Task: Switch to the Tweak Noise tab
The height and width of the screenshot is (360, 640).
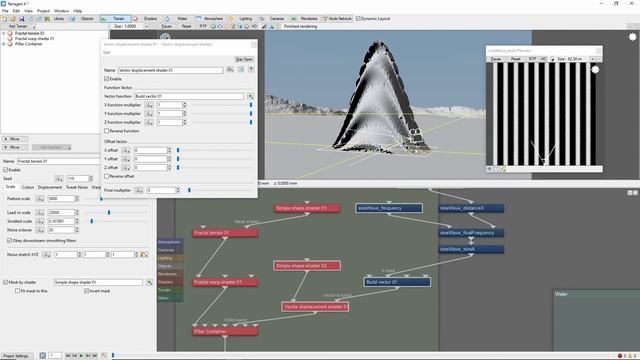Action: pos(77,187)
